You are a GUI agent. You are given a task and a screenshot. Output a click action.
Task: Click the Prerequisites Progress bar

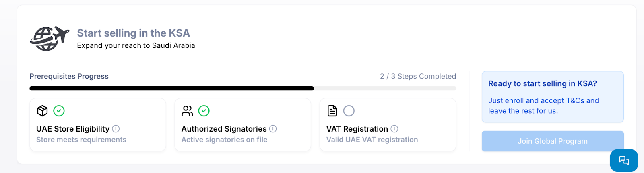[243, 88]
